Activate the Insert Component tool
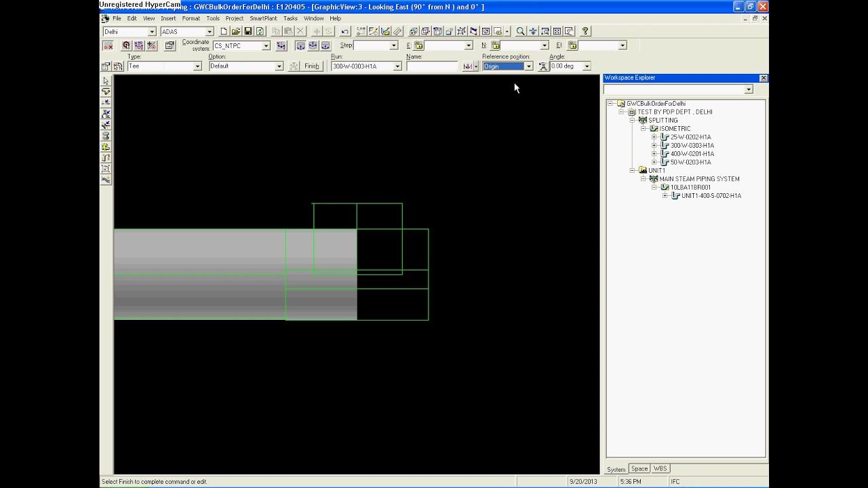Image resolution: width=868 pixels, height=488 pixels. click(106, 114)
